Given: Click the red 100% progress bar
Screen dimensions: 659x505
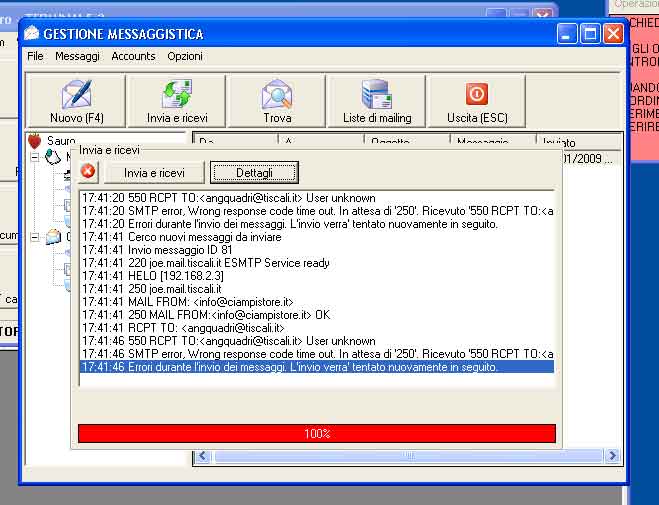Looking at the screenshot, I should pos(317,433).
